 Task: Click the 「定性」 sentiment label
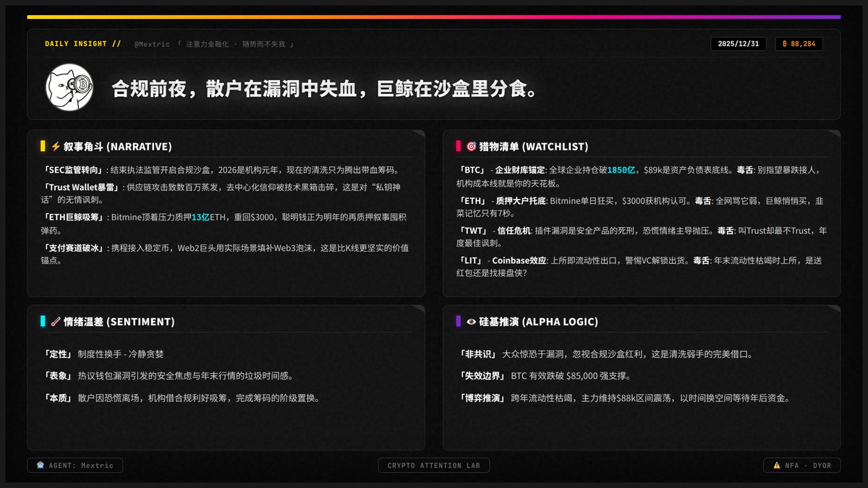pyautogui.click(x=59, y=355)
